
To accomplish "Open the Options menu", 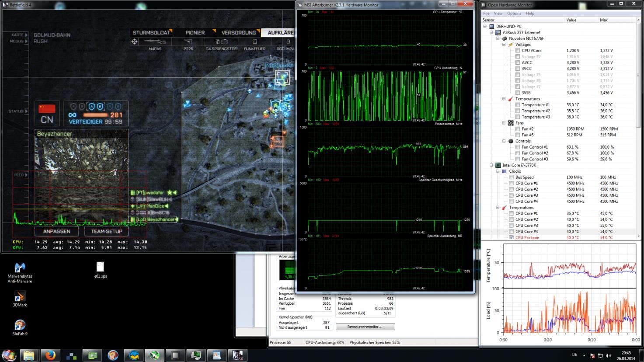I will tap(514, 14).
